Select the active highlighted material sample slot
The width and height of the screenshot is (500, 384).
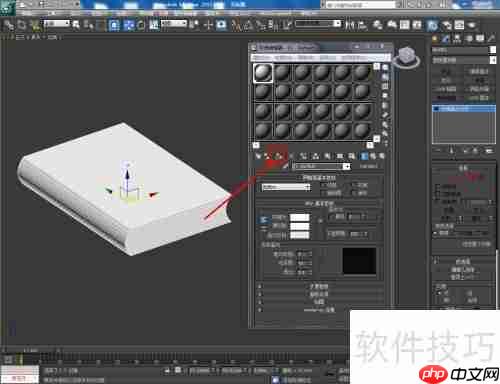(x=263, y=73)
